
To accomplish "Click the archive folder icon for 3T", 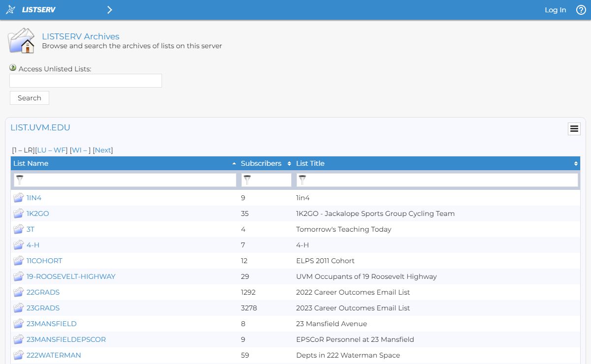I will tap(19, 229).
